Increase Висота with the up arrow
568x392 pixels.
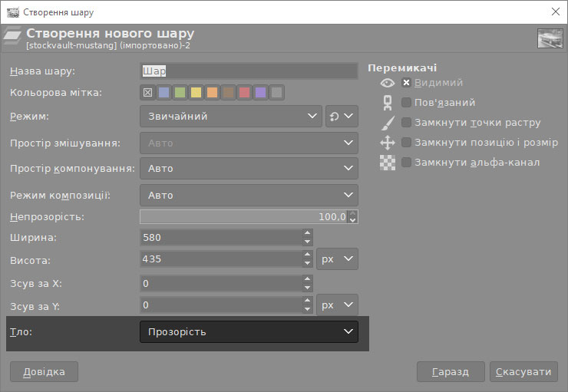tap(307, 255)
